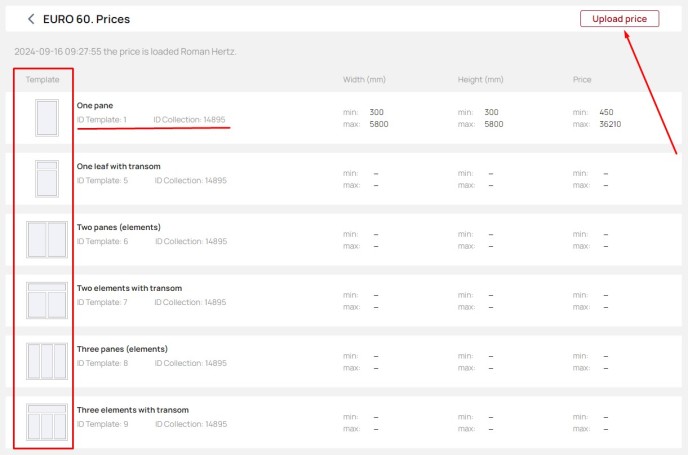
Task: Select the Two panes (elements) template icon
Action: click(x=47, y=240)
